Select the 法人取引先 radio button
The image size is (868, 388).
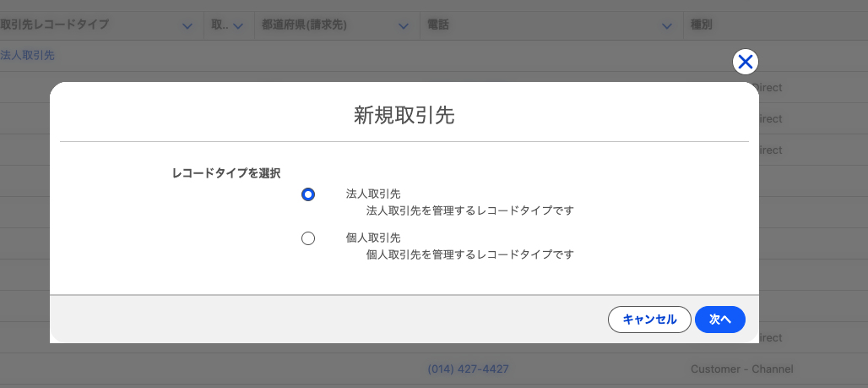pos(308,194)
